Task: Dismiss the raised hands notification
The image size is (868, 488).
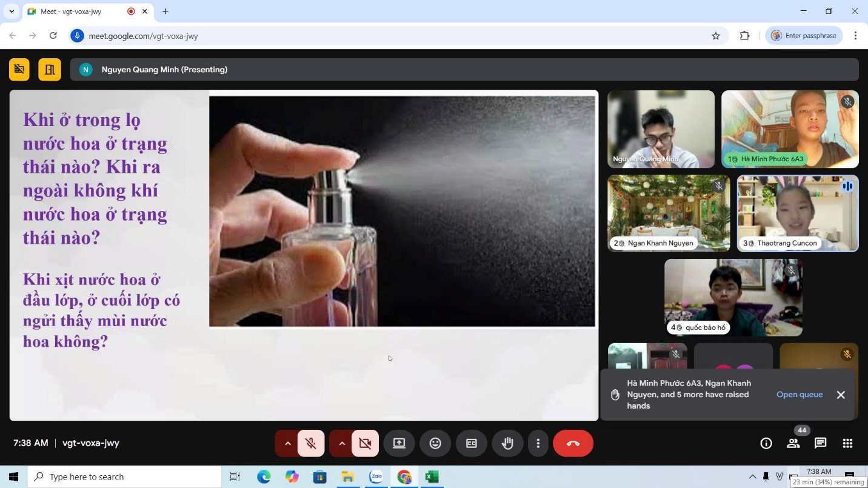Action: pyautogui.click(x=841, y=395)
